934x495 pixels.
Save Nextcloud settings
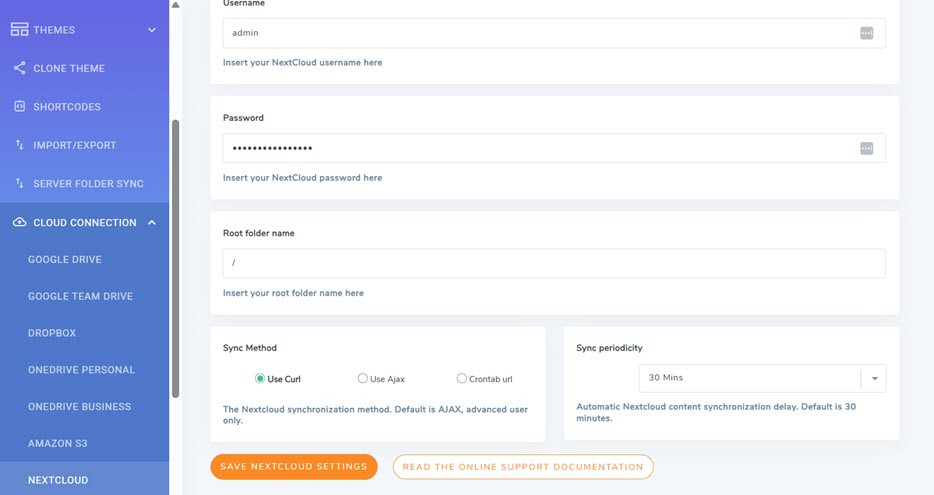pos(293,467)
